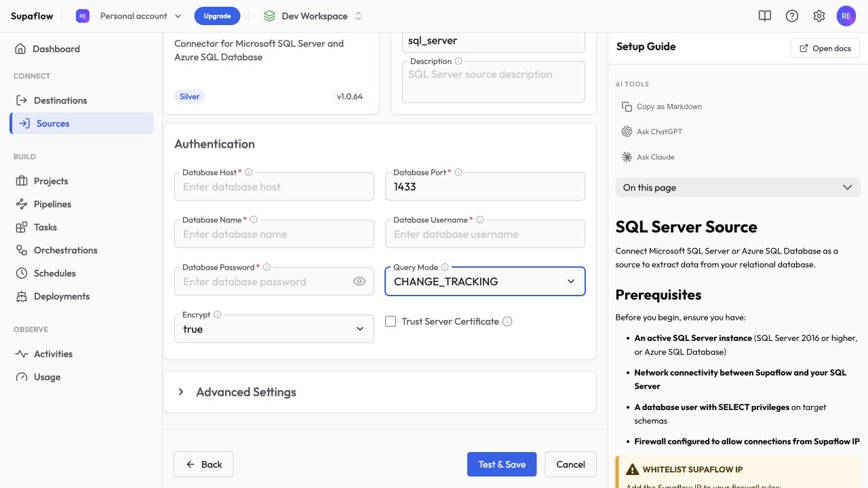This screenshot has height=488, width=868.
Task: Click Ask ChatGPT link
Action: click(659, 131)
